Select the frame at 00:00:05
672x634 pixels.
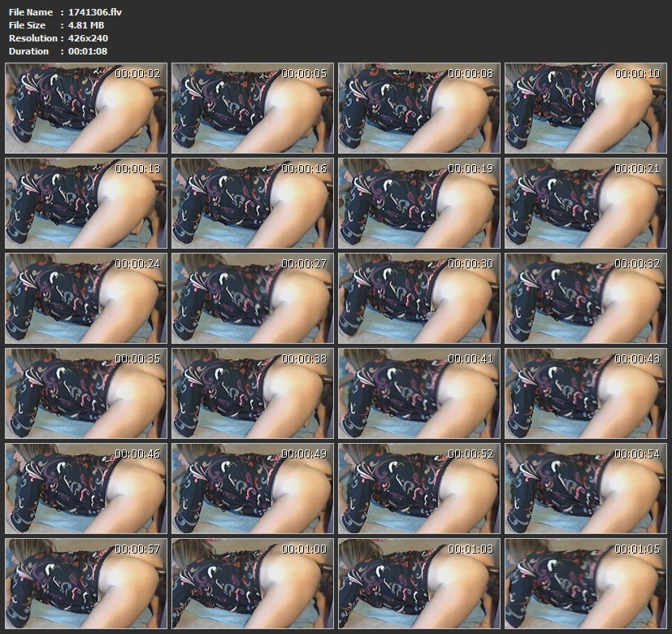pyautogui.click(x=253, y=108)
